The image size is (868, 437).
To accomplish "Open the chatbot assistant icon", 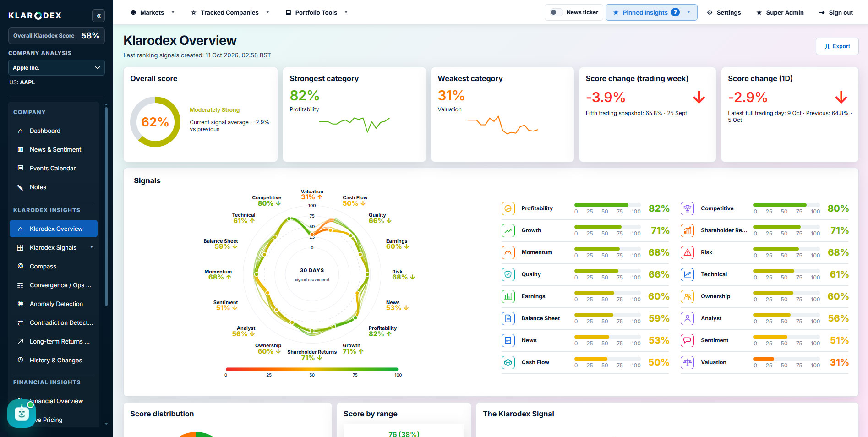I will click(22, 414).
